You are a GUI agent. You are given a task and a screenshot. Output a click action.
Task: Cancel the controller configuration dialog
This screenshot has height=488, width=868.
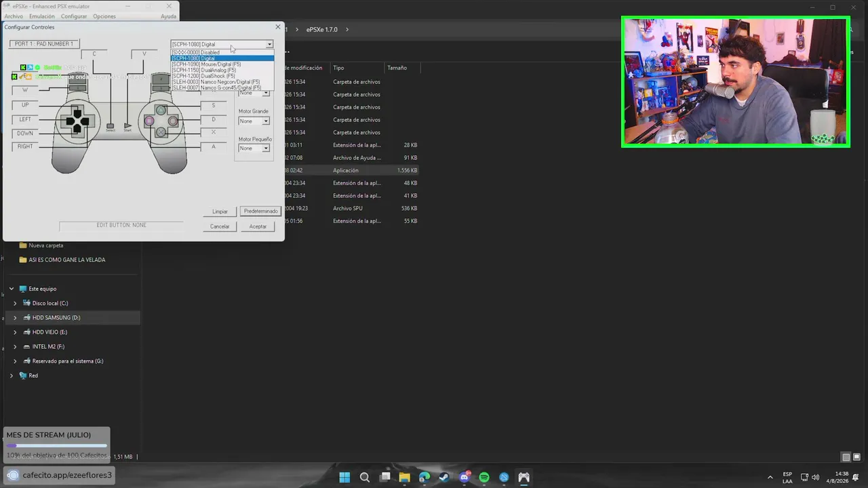[x=220, y=226]
